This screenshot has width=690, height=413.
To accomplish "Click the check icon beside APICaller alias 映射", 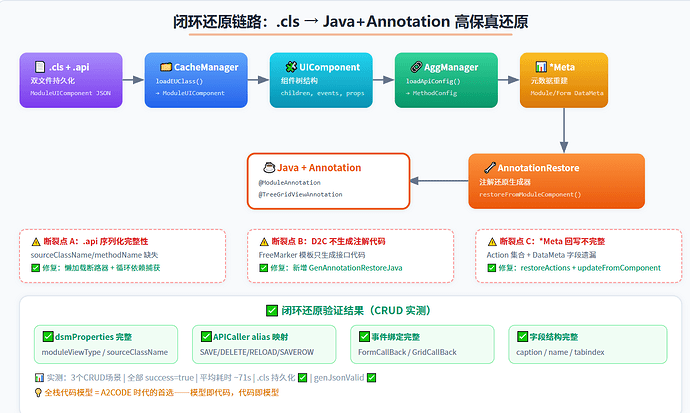I will tap(206, 337).
